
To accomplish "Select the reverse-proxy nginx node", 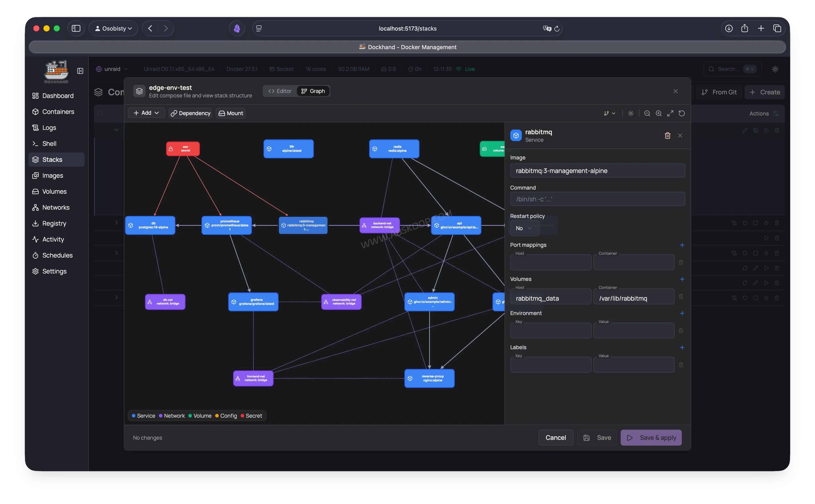I will tap(429, 378).
